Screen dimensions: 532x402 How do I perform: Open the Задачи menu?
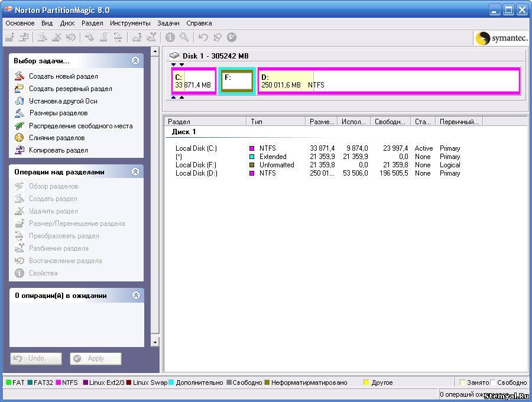click(168, 23)
